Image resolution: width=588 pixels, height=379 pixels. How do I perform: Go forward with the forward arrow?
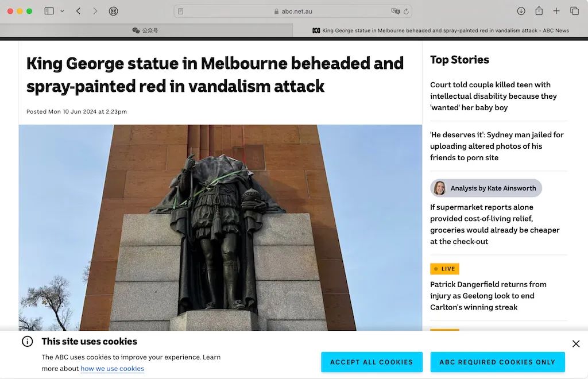pyautogui.click(x=95, y=11)
